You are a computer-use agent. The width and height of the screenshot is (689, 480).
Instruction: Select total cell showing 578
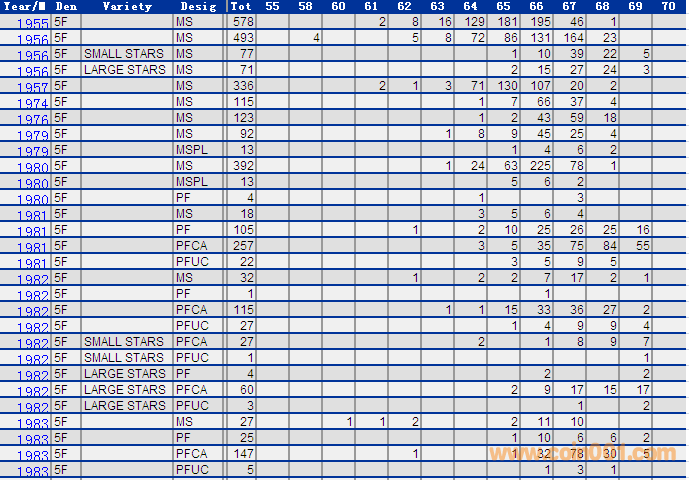243,22
